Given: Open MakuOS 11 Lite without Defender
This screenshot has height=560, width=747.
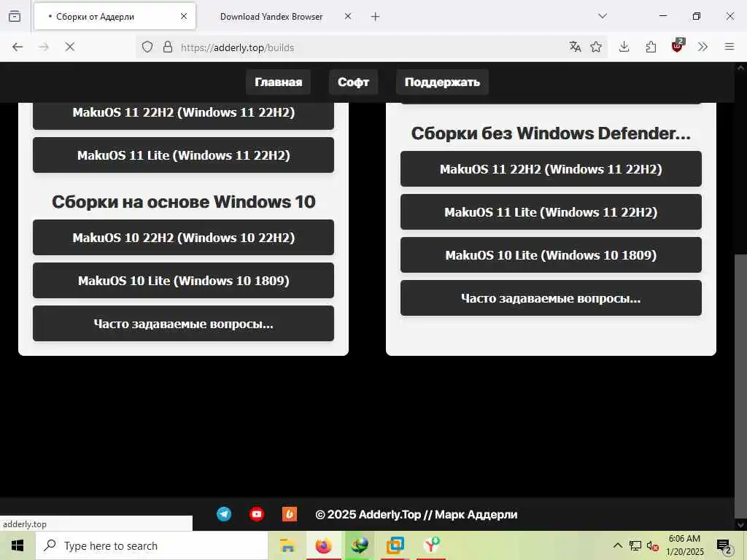Looking at the screenshot, I should click(551, 212).
